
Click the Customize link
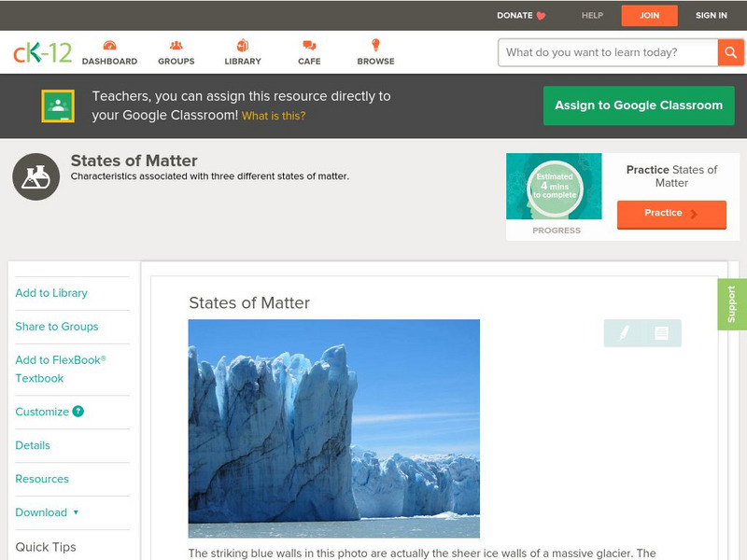[42, 412]
